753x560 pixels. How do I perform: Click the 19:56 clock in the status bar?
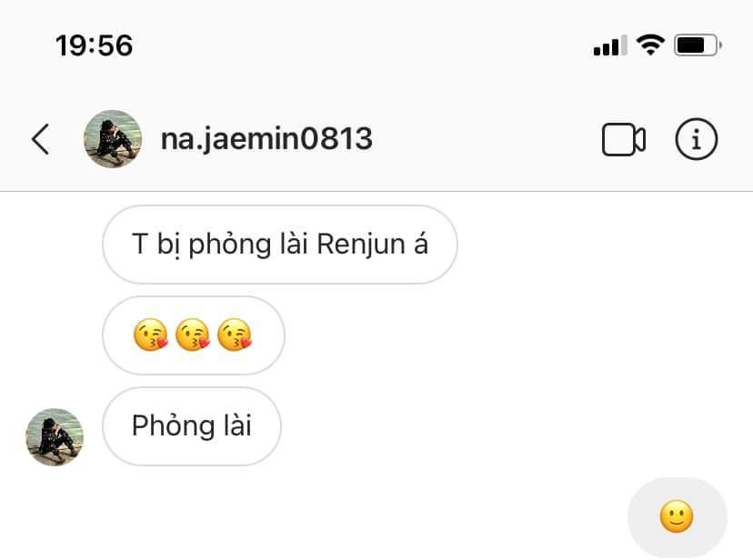[95, 45]
